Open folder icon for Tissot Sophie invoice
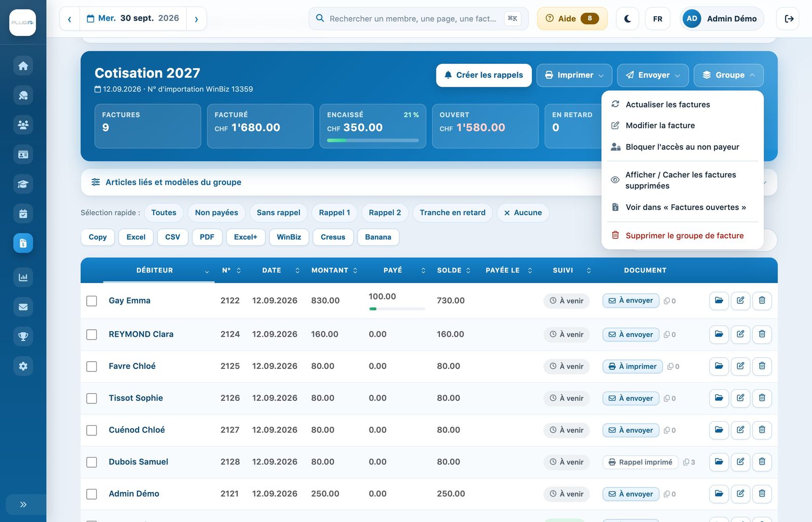This screenshot has height=522, width=812. tap(719, 398)
